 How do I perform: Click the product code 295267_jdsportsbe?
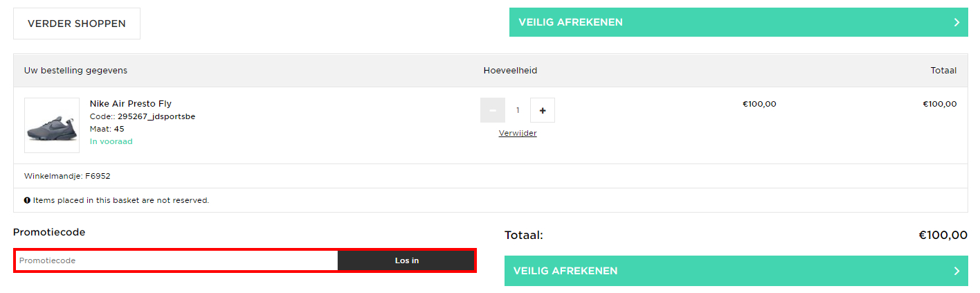click(156, 116)
